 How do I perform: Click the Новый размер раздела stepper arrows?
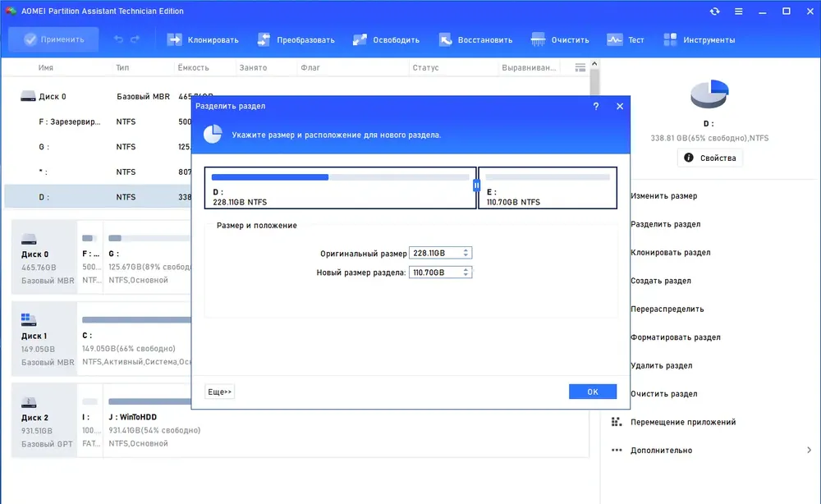pyautogui.click(x=466, y=273)
